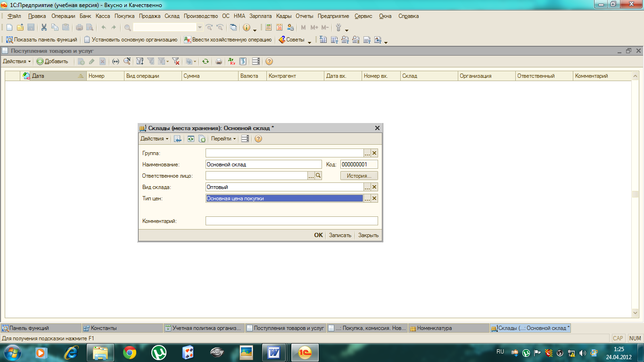
Task: Create a new document from main toolbar
Action: 9,27
